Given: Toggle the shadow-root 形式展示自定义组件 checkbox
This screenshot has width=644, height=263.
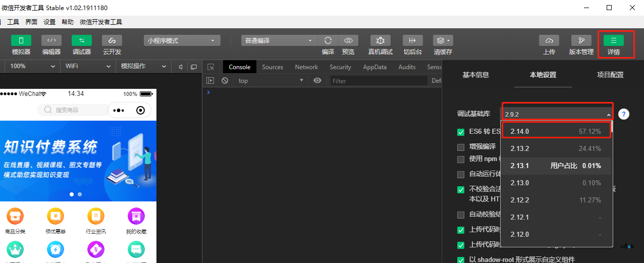Looking at the screenshot, I should click(461, 260).
